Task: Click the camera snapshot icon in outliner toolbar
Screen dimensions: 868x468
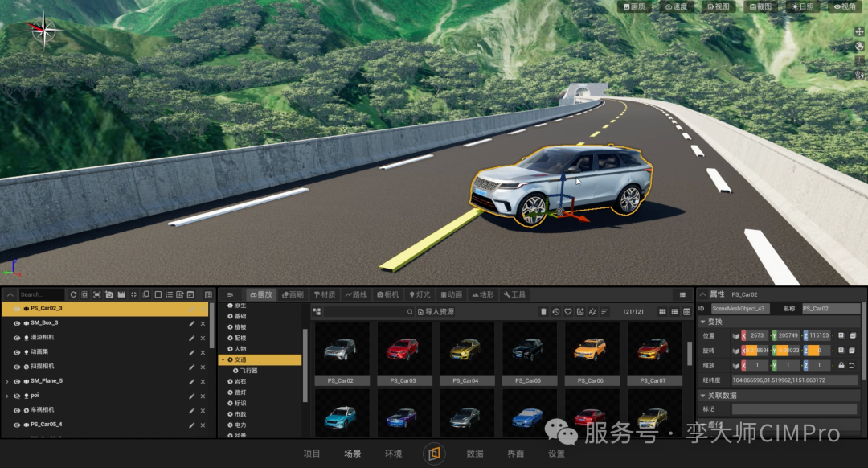Action: click(x=109, y=294)
